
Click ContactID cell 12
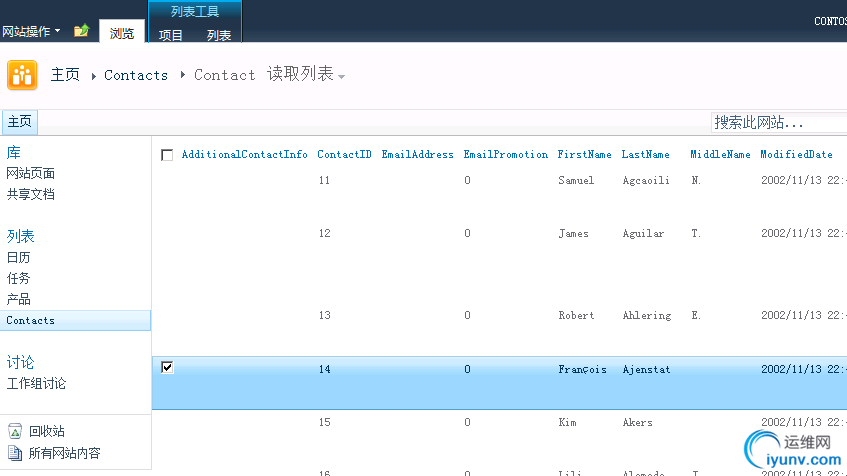point(324,233)
